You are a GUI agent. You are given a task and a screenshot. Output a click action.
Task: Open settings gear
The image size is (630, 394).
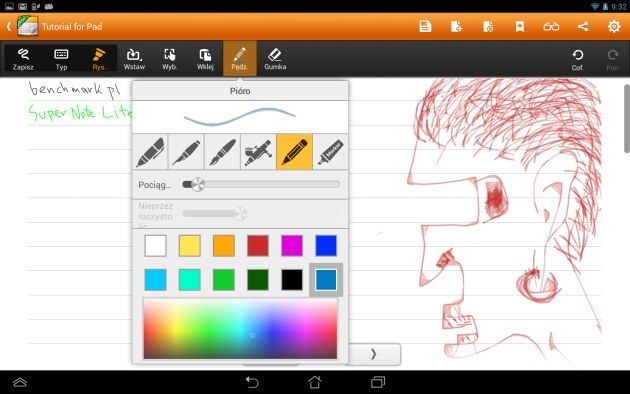[x=614, y=27]
